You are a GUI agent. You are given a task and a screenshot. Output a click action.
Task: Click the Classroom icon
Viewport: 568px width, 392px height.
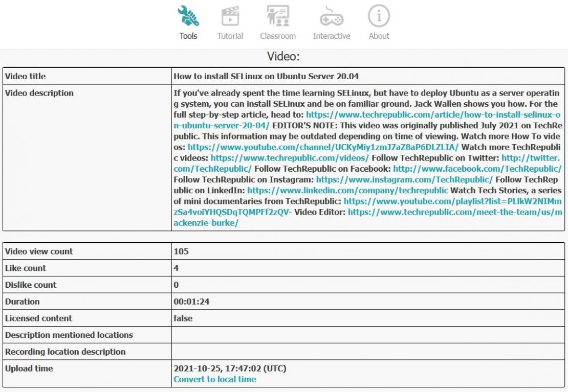click(278, 16)
